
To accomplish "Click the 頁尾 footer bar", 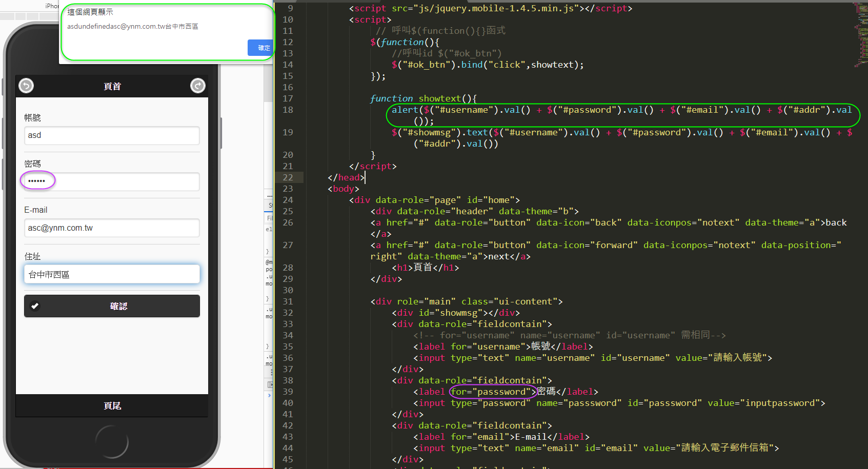I will click(x=112, y=405).
